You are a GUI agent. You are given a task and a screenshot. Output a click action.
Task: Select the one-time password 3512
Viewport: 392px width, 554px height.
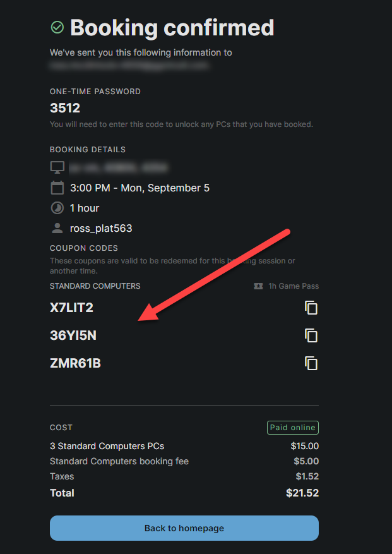click(65, 108)
